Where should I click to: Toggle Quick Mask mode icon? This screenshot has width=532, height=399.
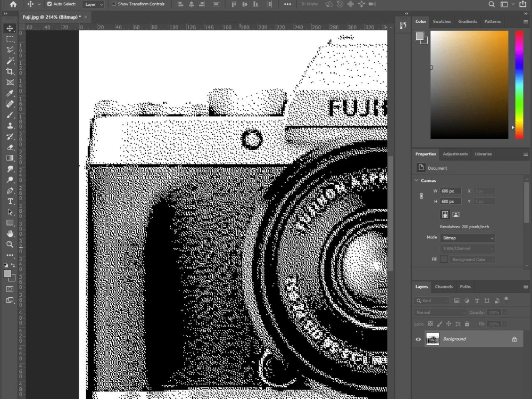click(x=10, y=289)
